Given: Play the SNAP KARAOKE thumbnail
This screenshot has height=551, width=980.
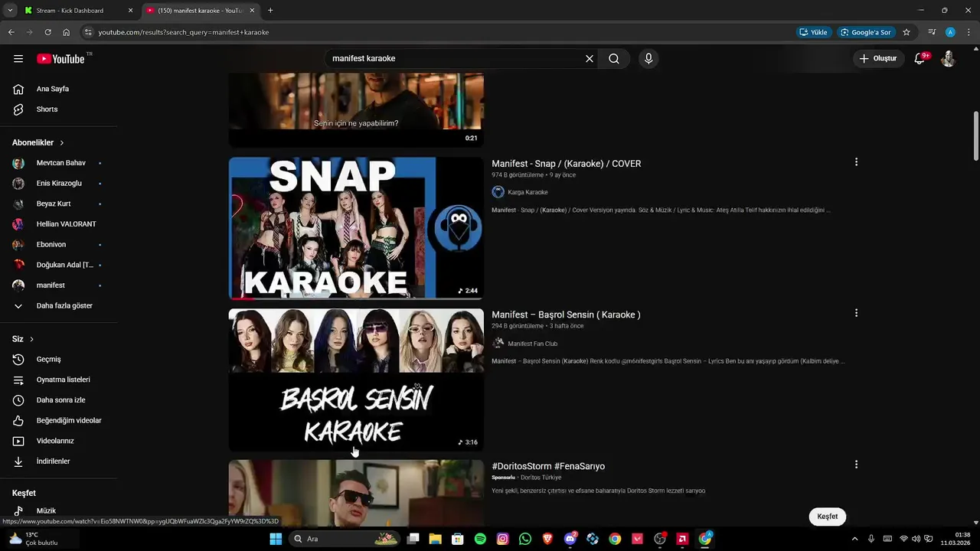Looking at the screenshot, I should click(x=356, y=228).
